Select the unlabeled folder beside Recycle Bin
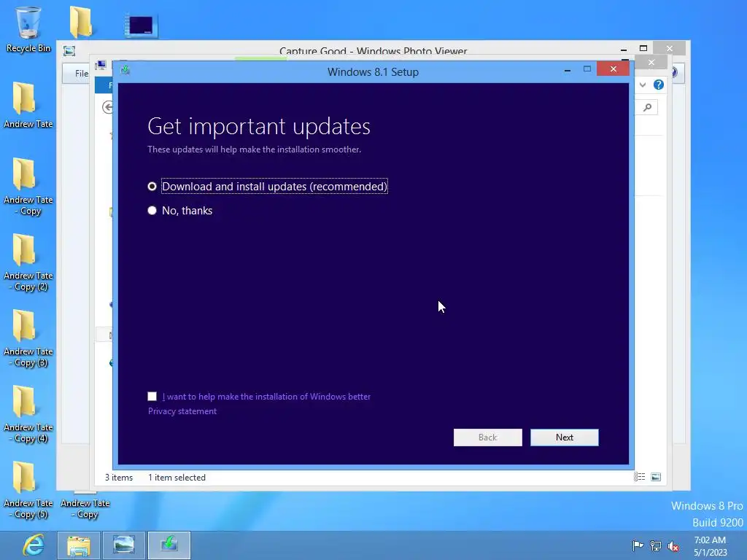Viewport: 747px width, 560px height. click(x=81, y=22)
